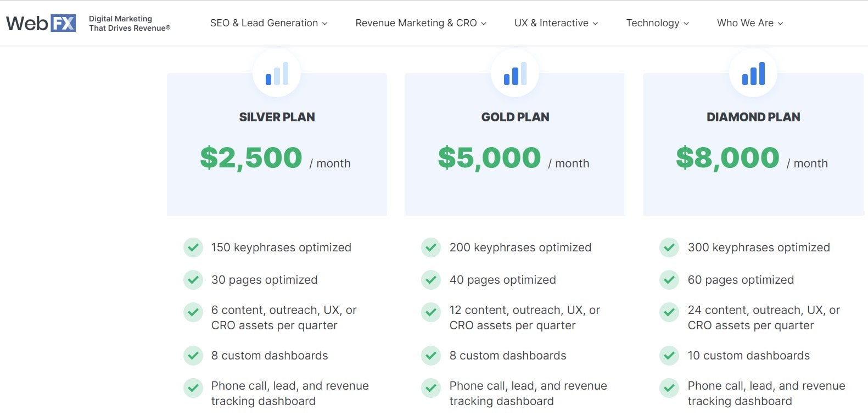Image resolution: width=868 pixels, height=416 pixels.
Task: Click checkmark next to 30 pages optimized
Action: pos(193,280)
